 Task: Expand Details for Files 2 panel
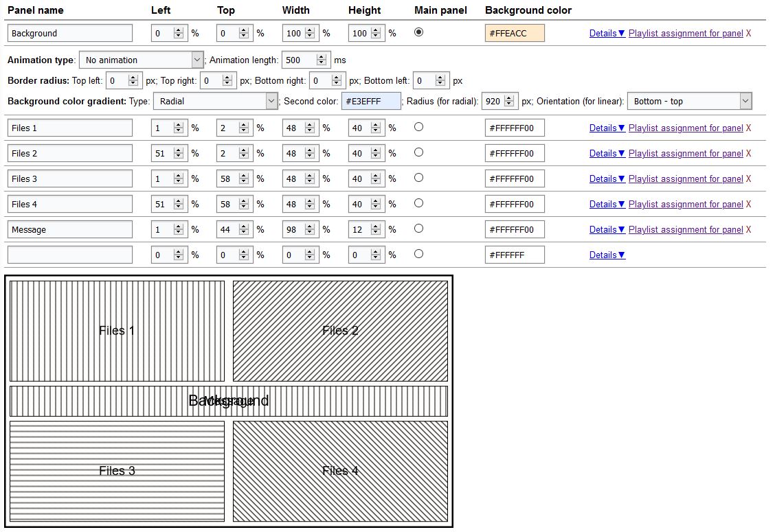607,153
